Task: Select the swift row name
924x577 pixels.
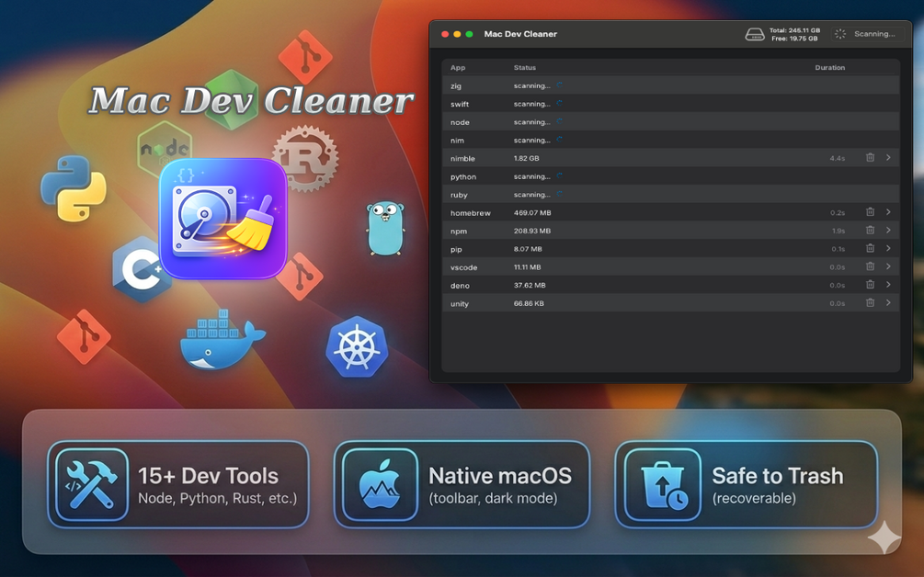Action: pyautogui.click(x=460, y=104)
